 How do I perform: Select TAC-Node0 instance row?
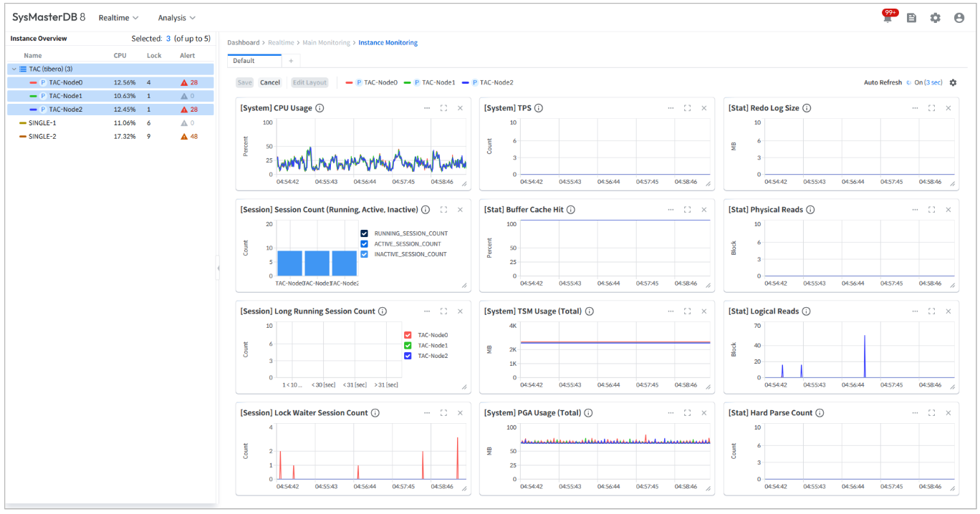[111, 82]
